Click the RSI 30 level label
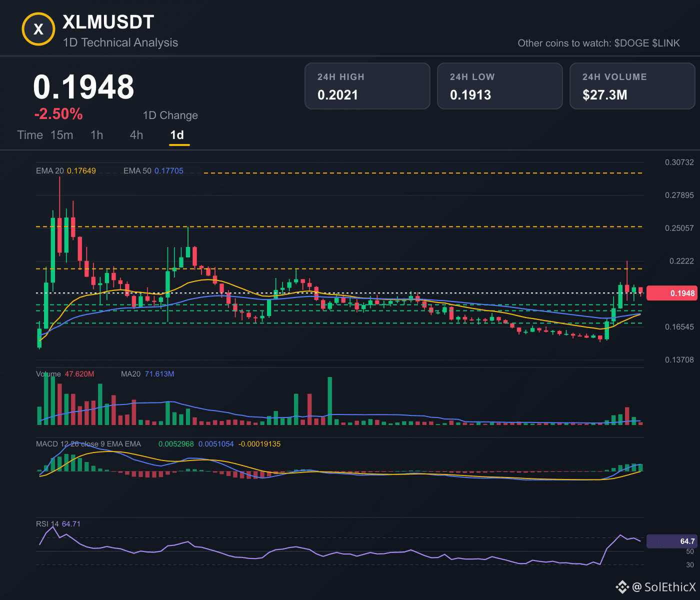Viewport: 700px width, 600px height. tap(690, 565)
